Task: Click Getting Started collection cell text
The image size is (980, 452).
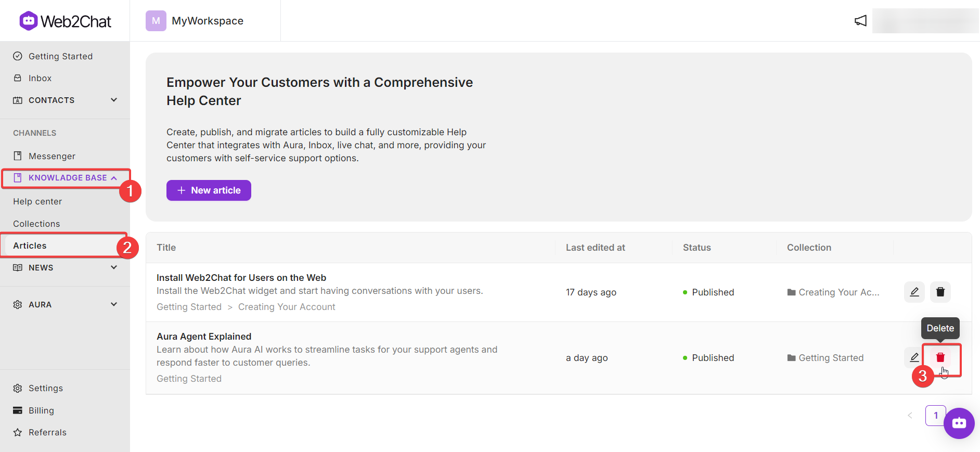Action: click(x=831, y=358)
